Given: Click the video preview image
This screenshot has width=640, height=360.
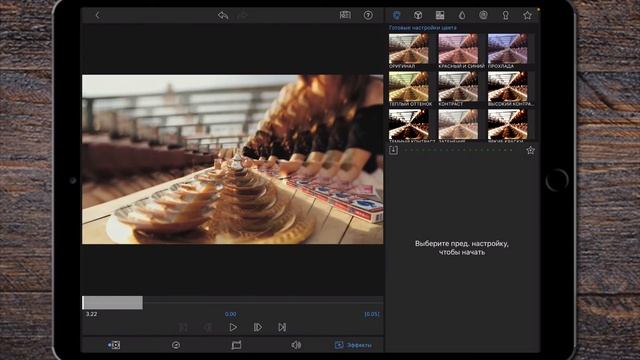Looking at the screenshot, I should click(233, 159).
